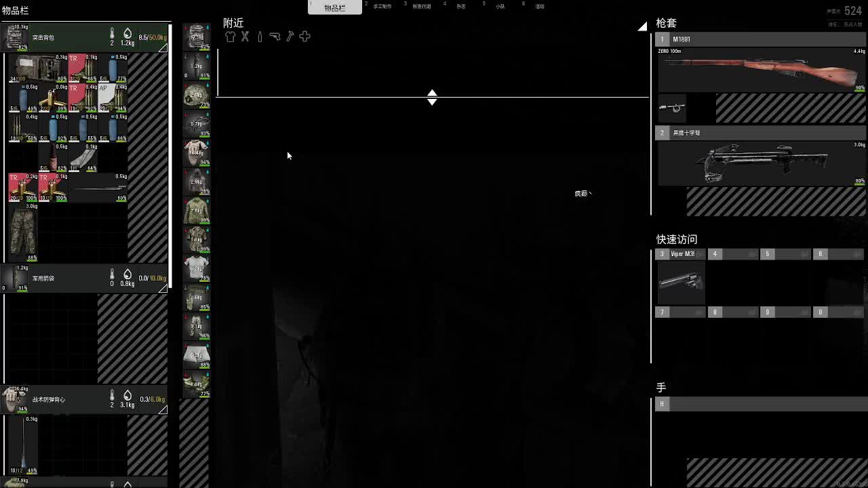The width and height of the screenshot is (868, 488).
Task: Click the camouflage pants in backpack grid
Action: point(23,232)
